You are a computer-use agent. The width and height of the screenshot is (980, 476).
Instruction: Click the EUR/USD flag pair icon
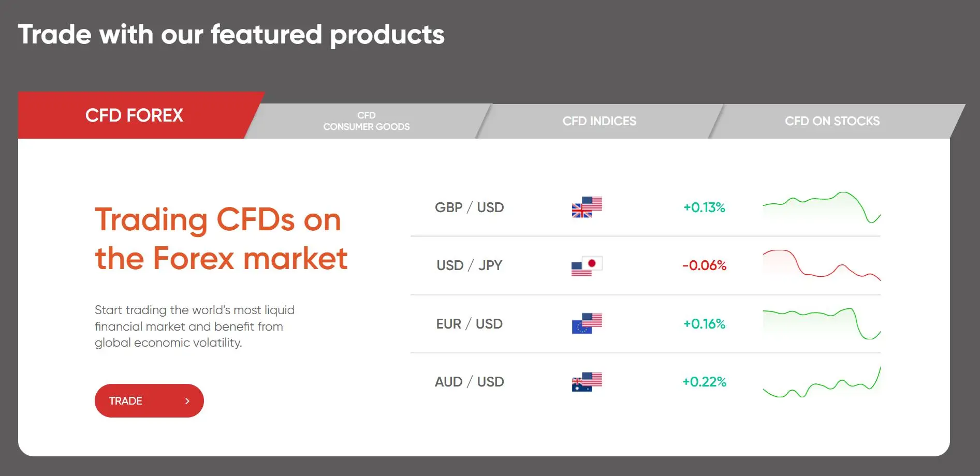(x=587, y=323)
